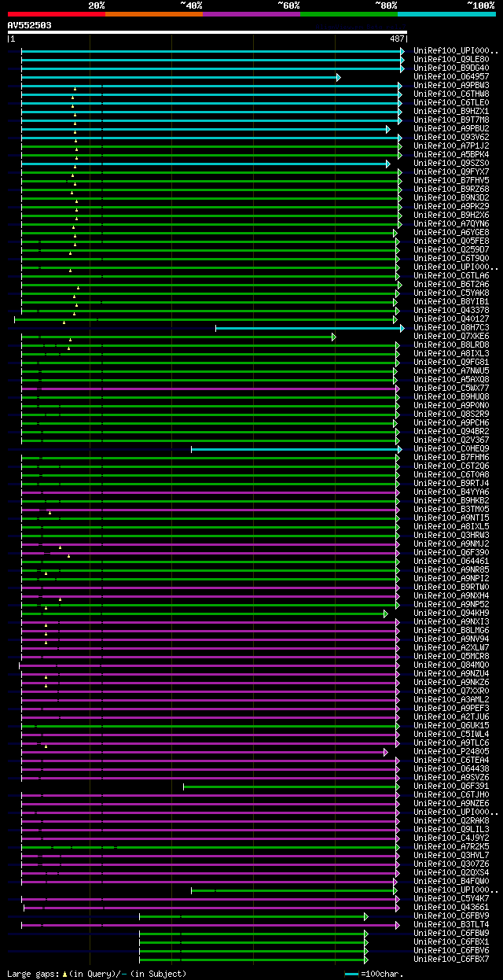Select the UniRef100_Q7XKE6 label
The image size is (503, 980).
[x=451, y=336]
